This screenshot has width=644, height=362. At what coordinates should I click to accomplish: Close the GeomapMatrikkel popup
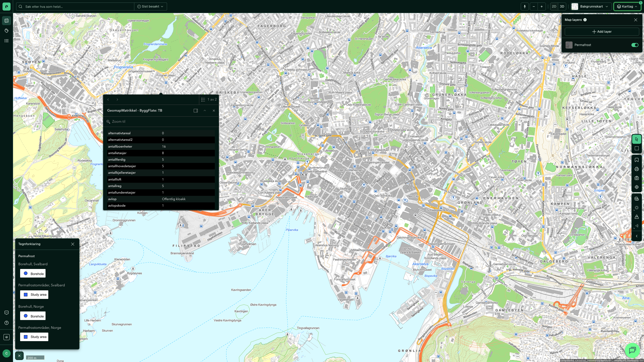214,111
